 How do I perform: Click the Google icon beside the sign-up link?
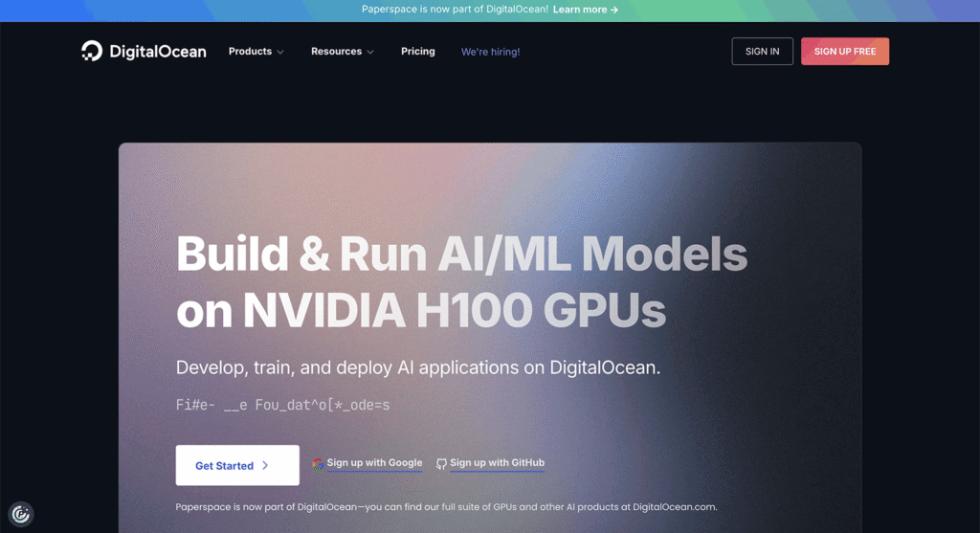point(319,464)
